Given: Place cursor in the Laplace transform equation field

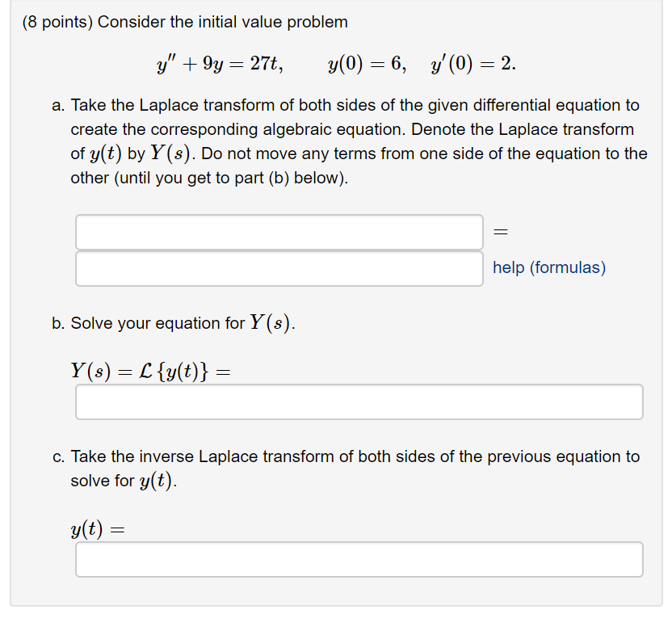Looking at the screenshot, I should 279,232.
